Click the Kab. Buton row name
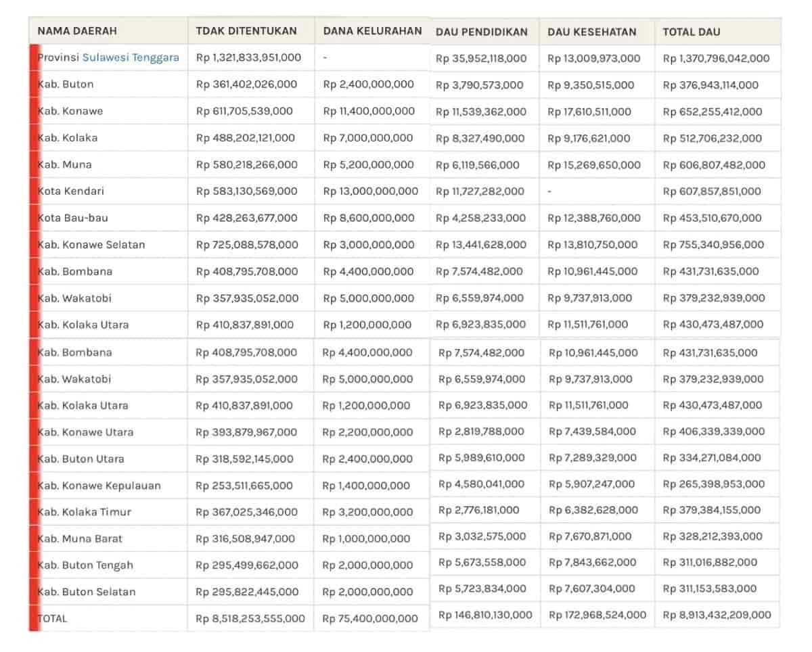The height and width of the screenshot is (652, 812). pos(66,85)
